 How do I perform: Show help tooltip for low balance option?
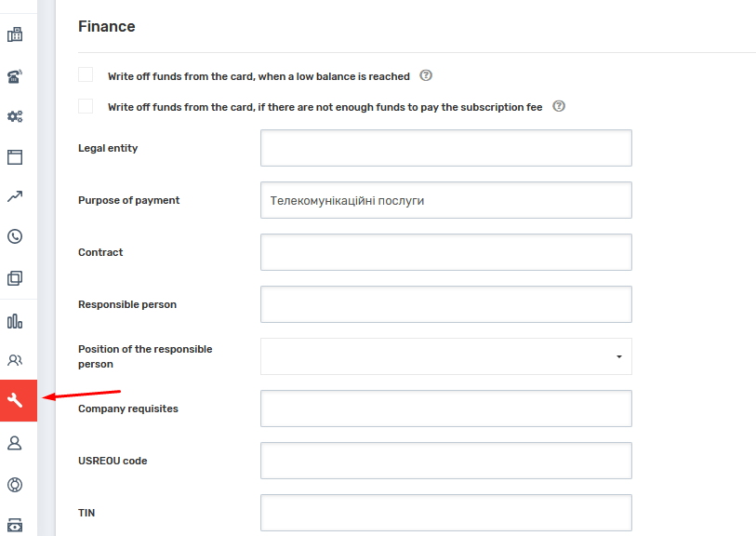click(x=426, y=75)
